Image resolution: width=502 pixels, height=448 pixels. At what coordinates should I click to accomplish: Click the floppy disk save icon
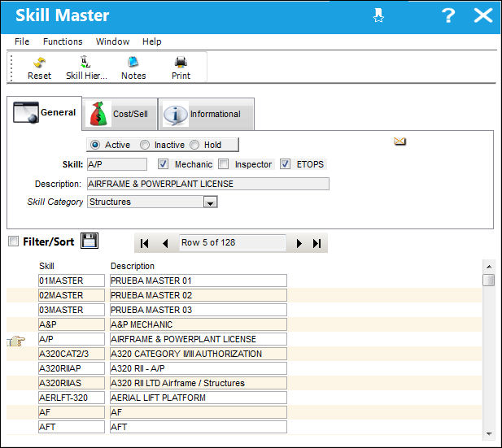click(x=89, y=241)
